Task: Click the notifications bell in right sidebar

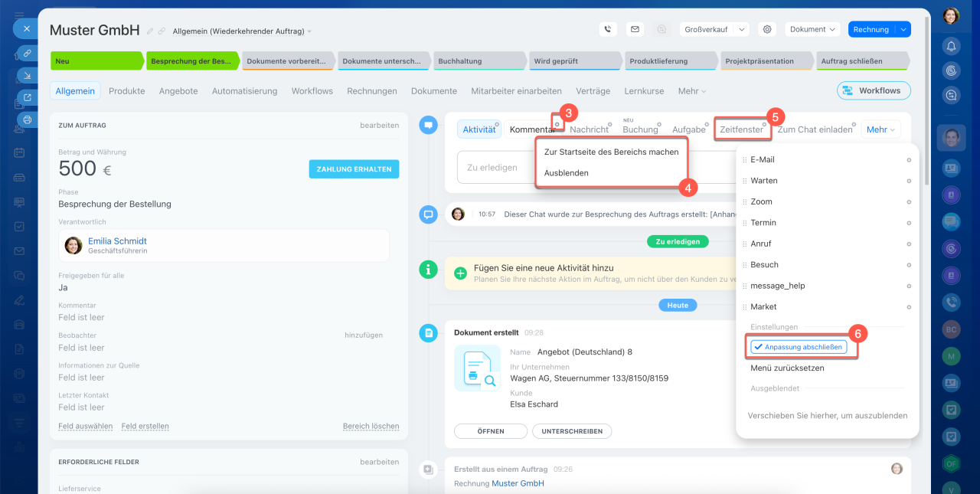Action: coord(951,46)
